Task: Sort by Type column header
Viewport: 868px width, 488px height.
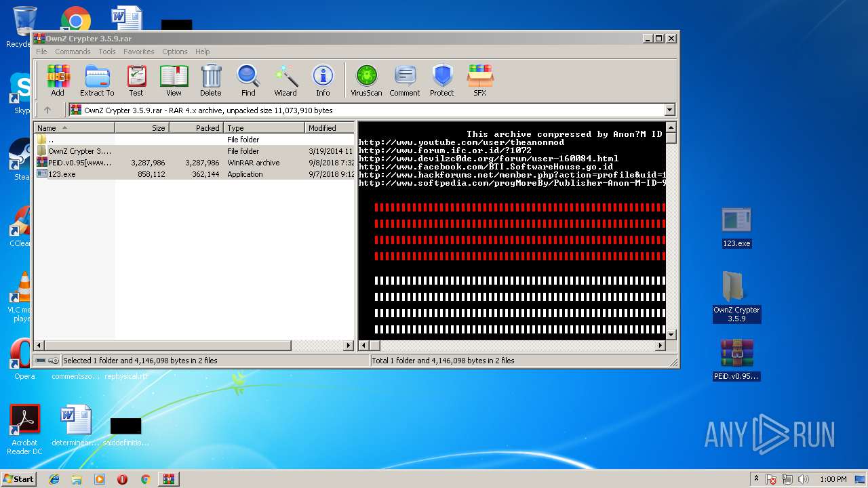Action: 264,127
